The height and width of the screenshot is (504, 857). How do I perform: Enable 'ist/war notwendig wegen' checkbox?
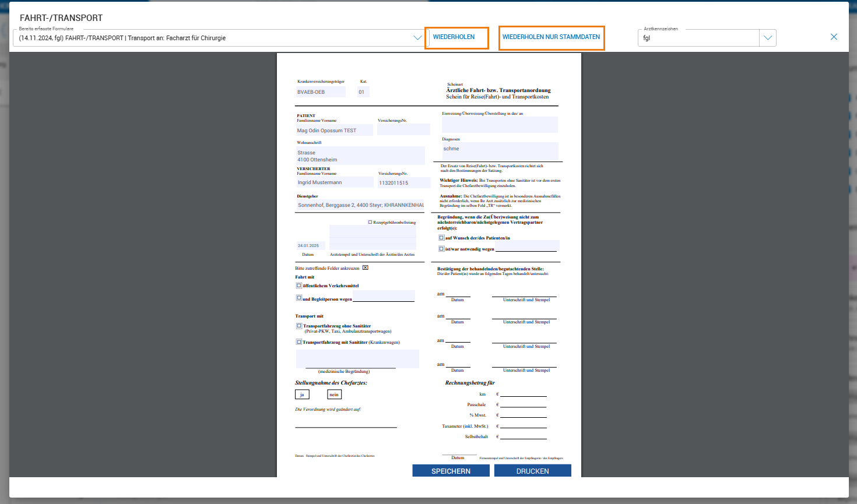(x=441, y=249)
